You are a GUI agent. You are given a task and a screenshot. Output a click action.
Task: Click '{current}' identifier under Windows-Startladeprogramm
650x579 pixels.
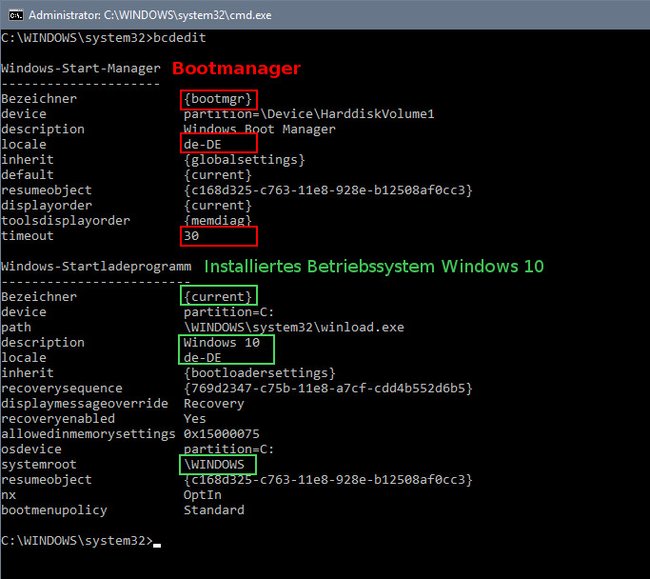tap(218, 297)
